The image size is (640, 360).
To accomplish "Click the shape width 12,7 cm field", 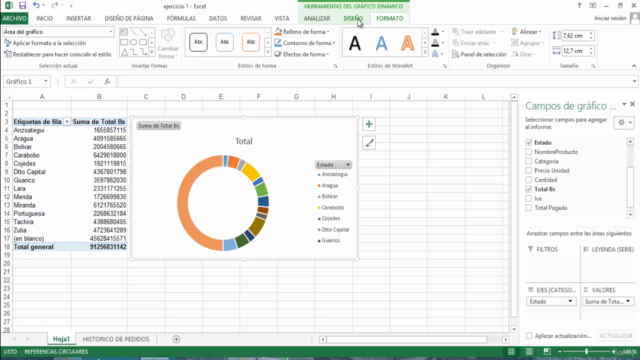I will pyautogui.click(x=575, y=51).
